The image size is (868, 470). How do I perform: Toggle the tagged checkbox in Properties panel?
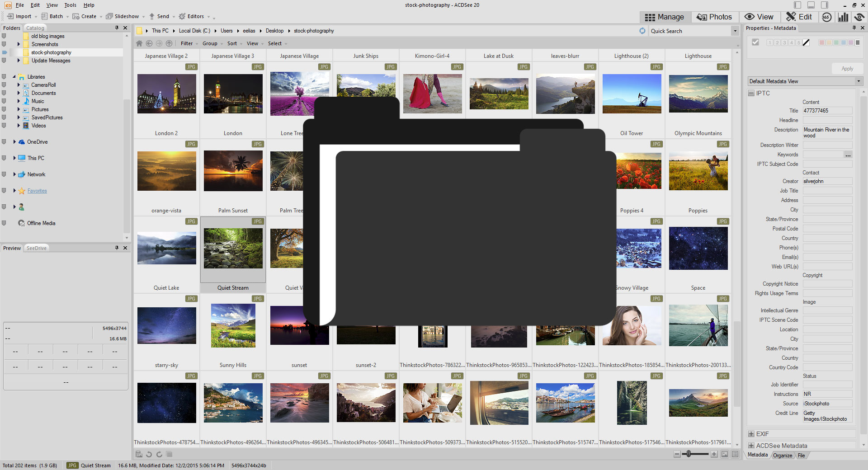755,42
